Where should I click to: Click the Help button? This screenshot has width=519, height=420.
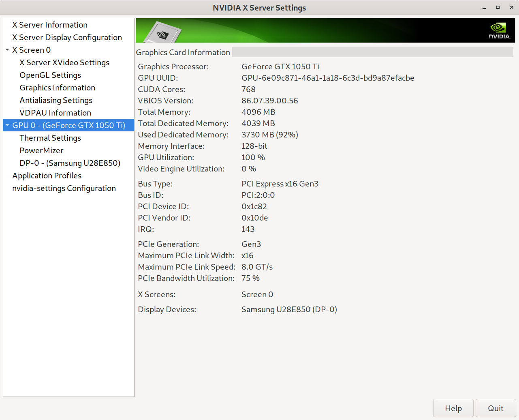[453, 408]
